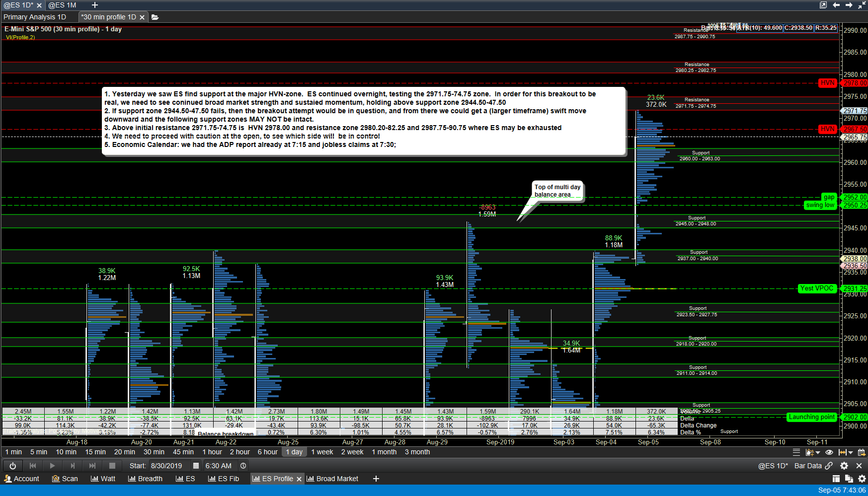Play the market replay
Image resolution: width=868 pixels, height=496 pixels.
click(x=52, y=466)
